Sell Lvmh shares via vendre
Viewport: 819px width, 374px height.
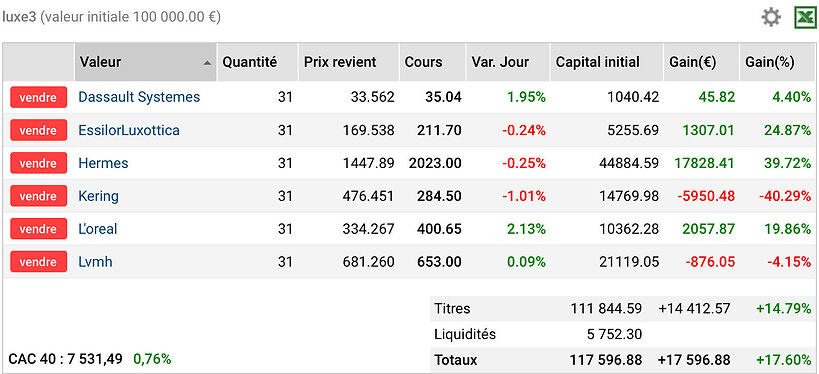pos(38,262)
